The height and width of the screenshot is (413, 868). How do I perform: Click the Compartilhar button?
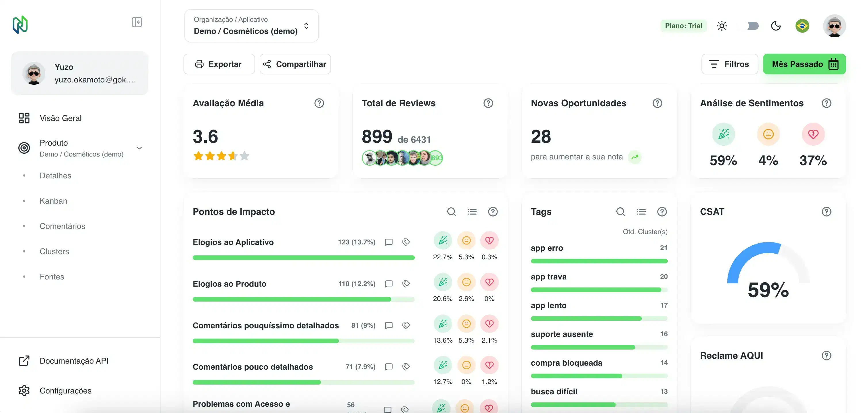click(x=295, y=64)
